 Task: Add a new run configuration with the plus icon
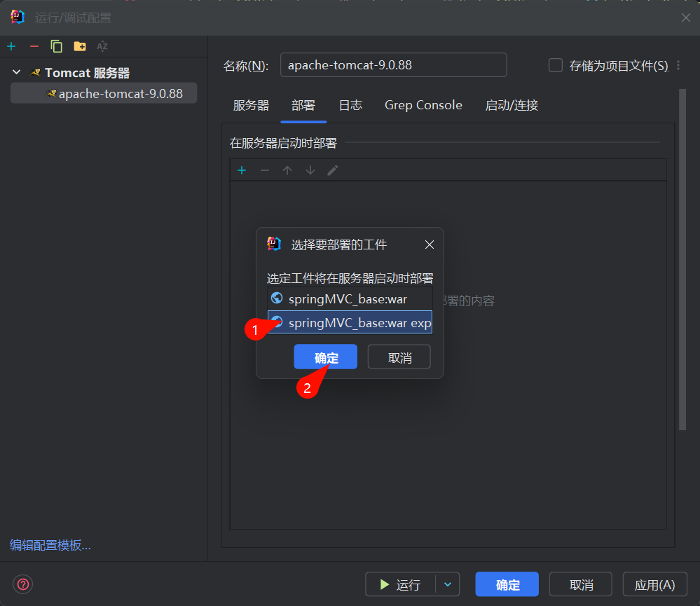12,46
